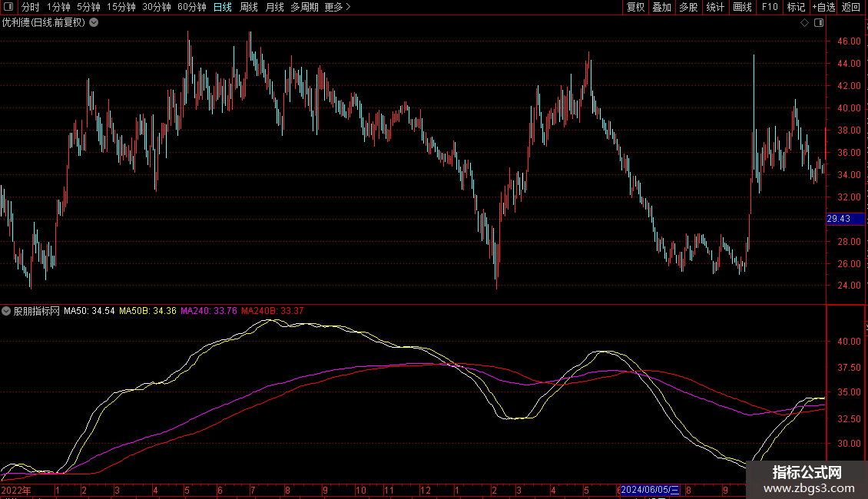868x499 pixels.
Task: Click the 返回 back button
Action: (x=851, y=7)
